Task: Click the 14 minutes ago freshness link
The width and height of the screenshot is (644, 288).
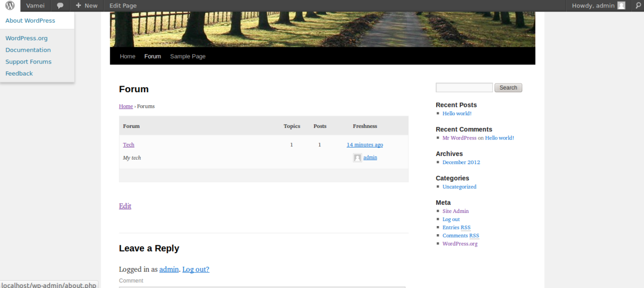Action: tap(365, 145)
